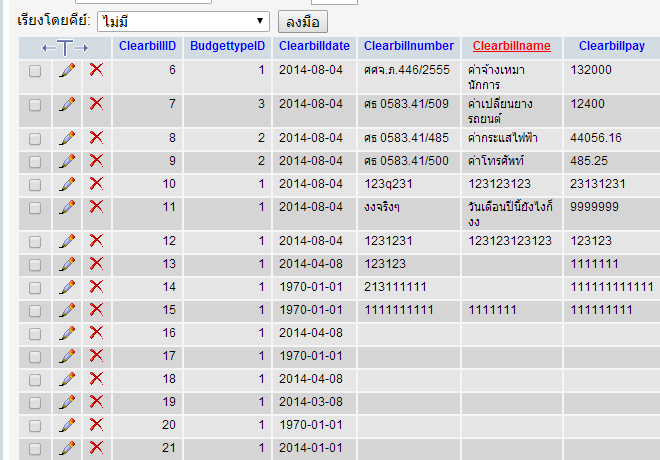Edit row with ClearbillID 15
The height and width of the screenshot is (460, 660).
[x=67, y=311]
